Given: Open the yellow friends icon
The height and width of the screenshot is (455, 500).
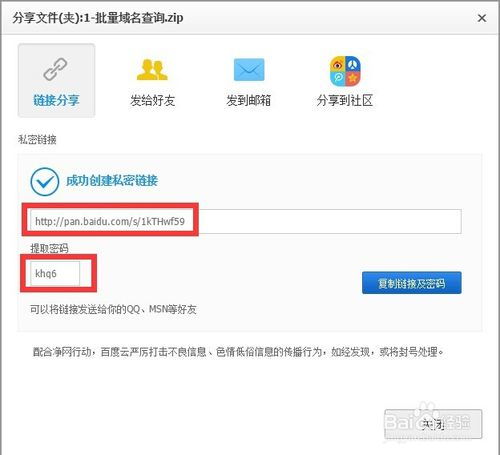Looking at the screenshot, I should [152, 70].
